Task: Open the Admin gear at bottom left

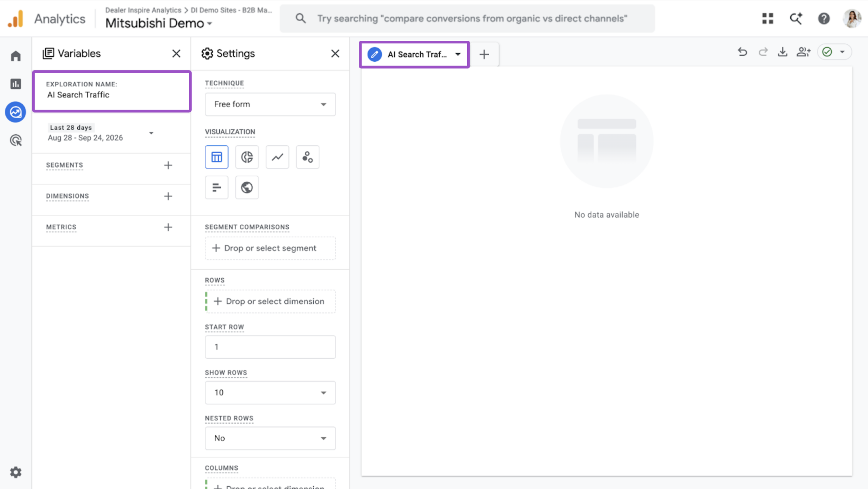Action: pos(16,472)
